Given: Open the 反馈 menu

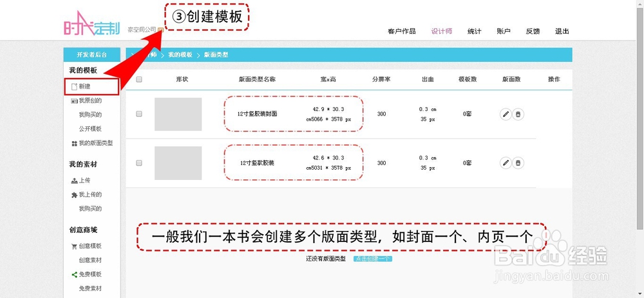Looking at the screenshot, I should [533, 31].
